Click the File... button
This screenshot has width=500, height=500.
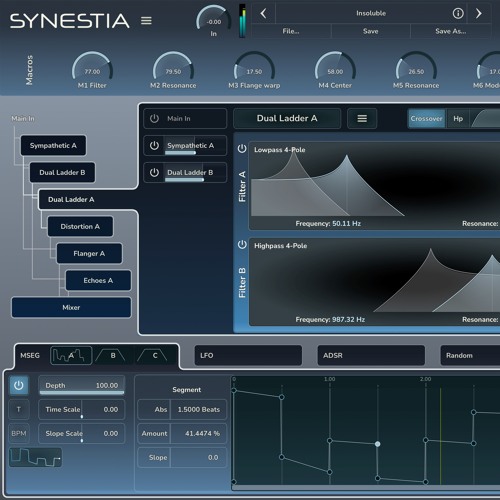click(x=291, y=31)
